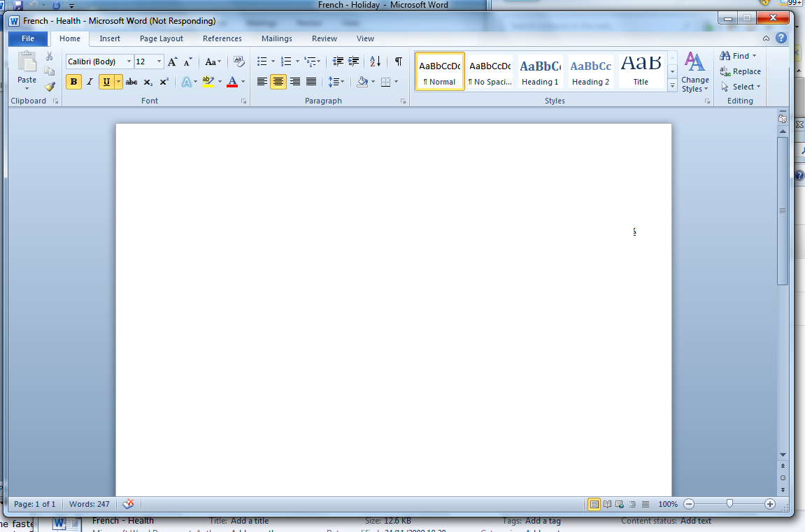Align text to the right
Viewport: 805px width, 532px height.
click(x=295, y=82)
